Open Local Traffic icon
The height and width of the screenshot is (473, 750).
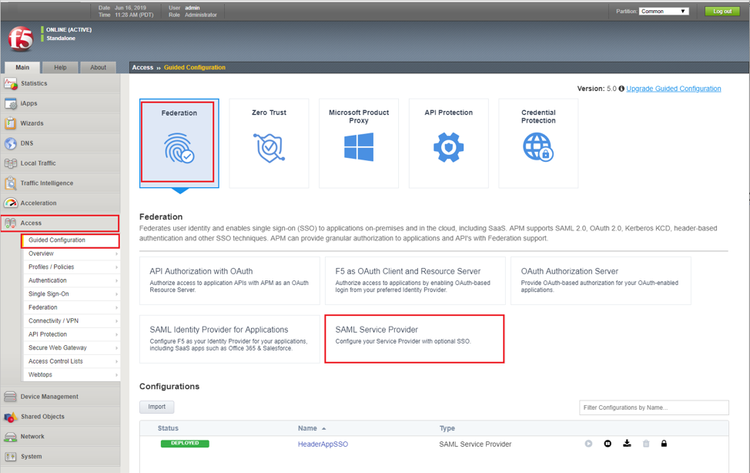[11, 164]
